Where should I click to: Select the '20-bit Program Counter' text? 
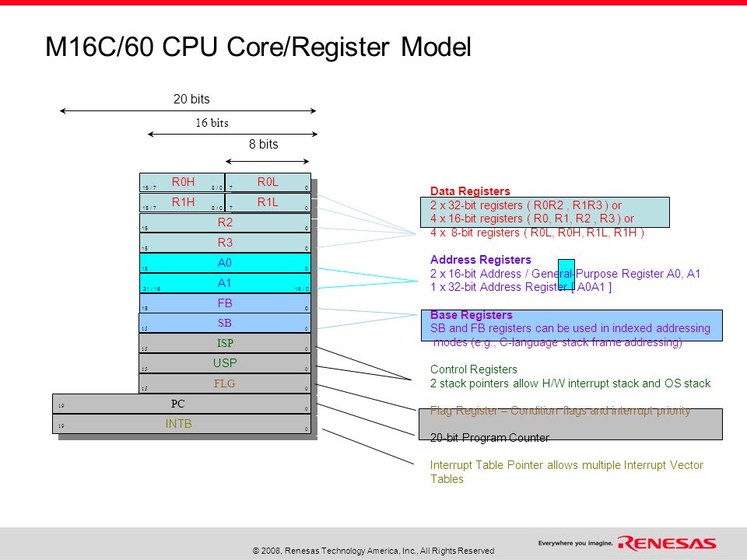pyautogui.click(x=489, y=438)
